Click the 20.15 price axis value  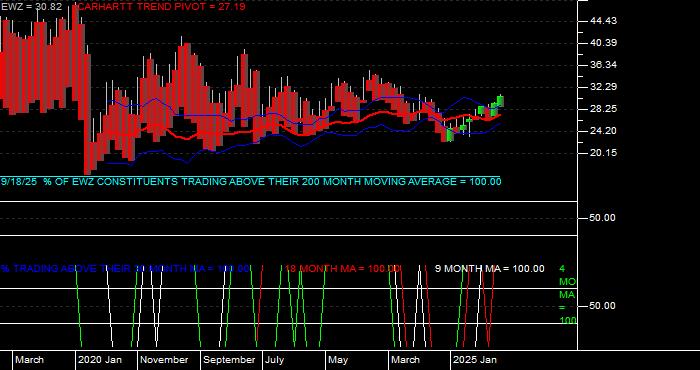603,153
